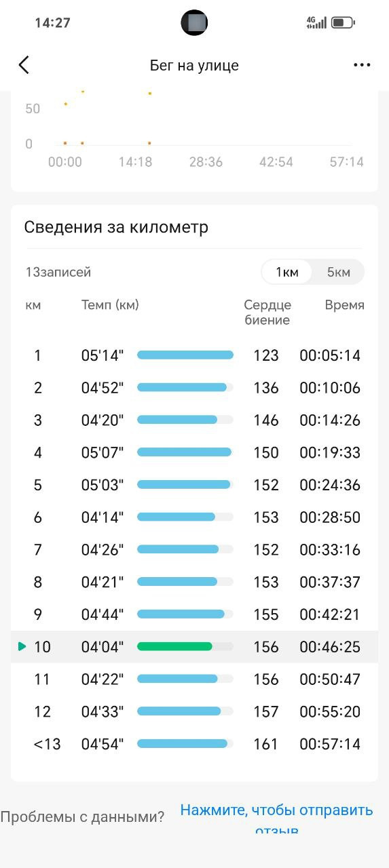Screen dimensions: 389x868
Task: Open the three-dots more options menu
Action: click(x=362, y=65)
